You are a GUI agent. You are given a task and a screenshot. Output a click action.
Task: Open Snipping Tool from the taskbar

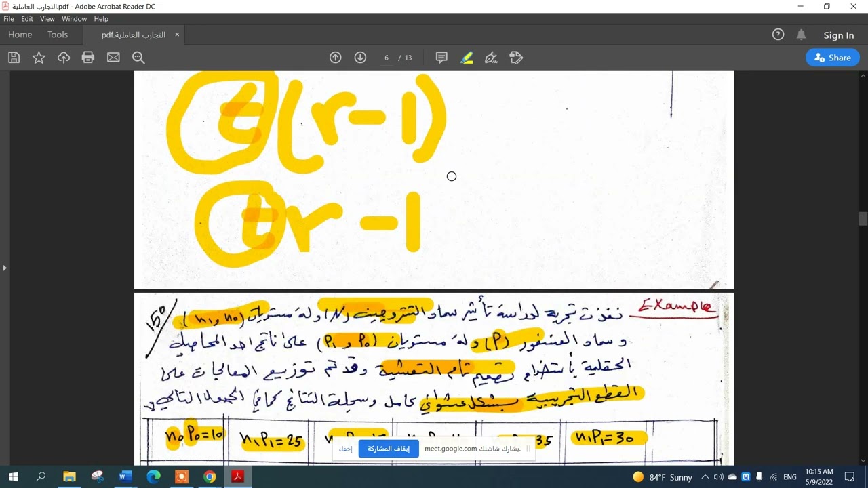(97, 477)
